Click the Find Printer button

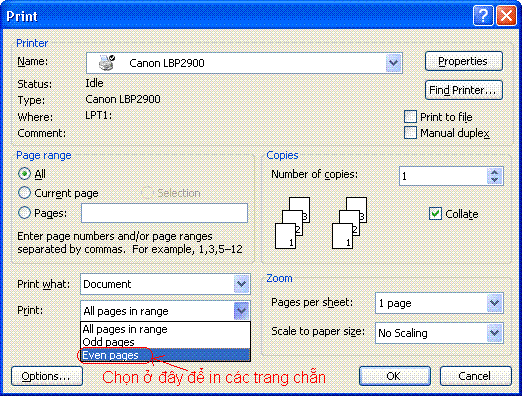point(464,90)
